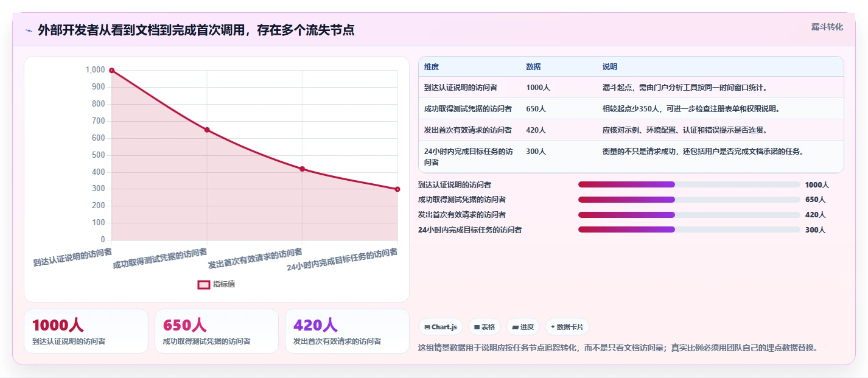868x378 pixels.
Task: Click the chart data point at 300
Action: click(x=397, y=189)
